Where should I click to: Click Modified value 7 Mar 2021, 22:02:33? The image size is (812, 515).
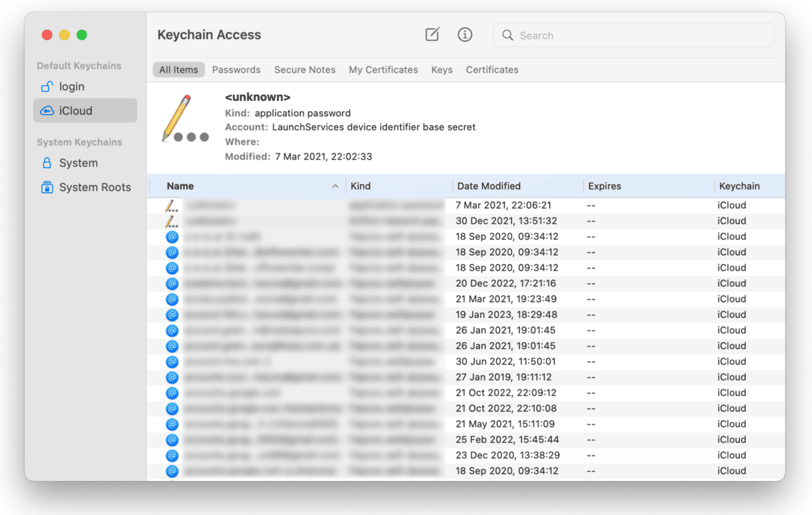click(324, 156)
